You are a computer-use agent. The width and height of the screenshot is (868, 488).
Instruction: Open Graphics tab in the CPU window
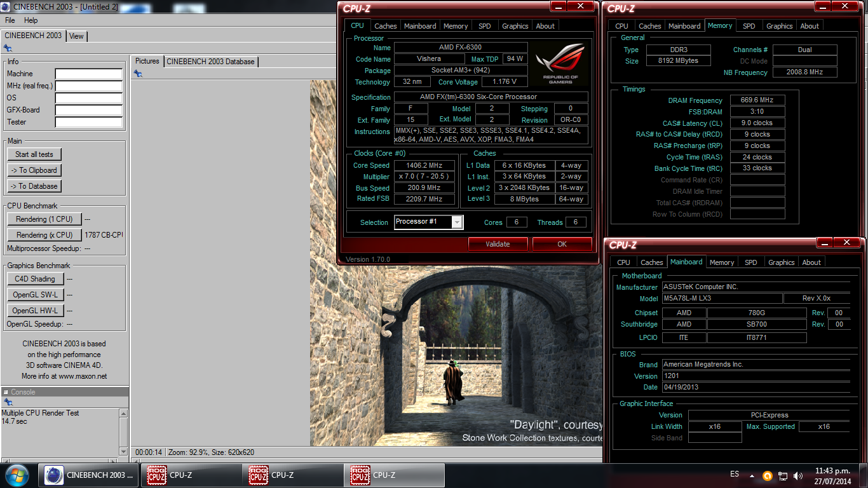515,26
